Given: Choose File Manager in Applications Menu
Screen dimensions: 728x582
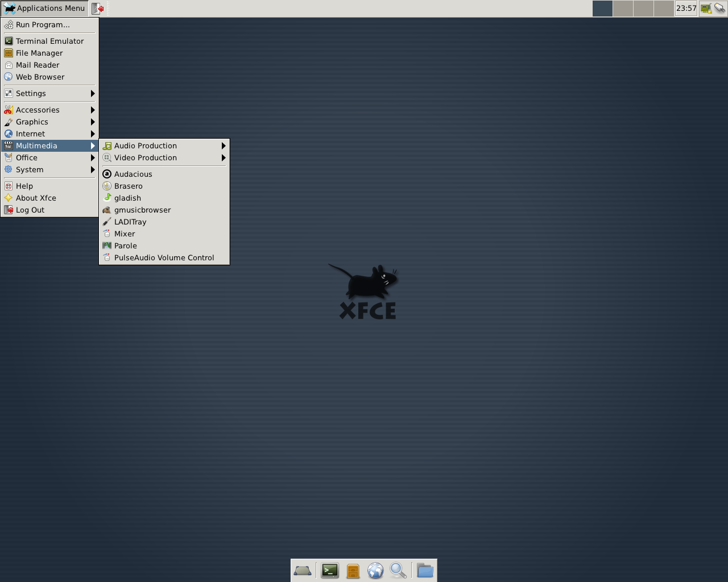Looking at the screenshot, I should tap(49, 53).
